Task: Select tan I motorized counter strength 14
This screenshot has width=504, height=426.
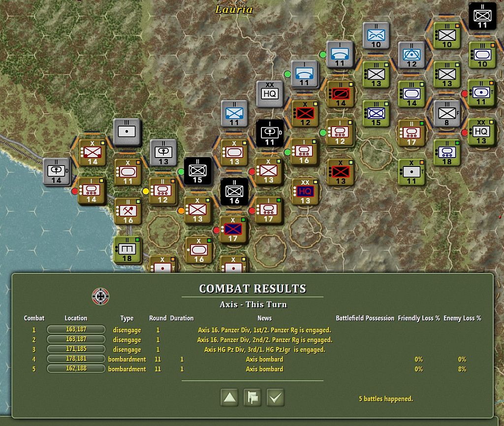Action: (x=91, y=191)
